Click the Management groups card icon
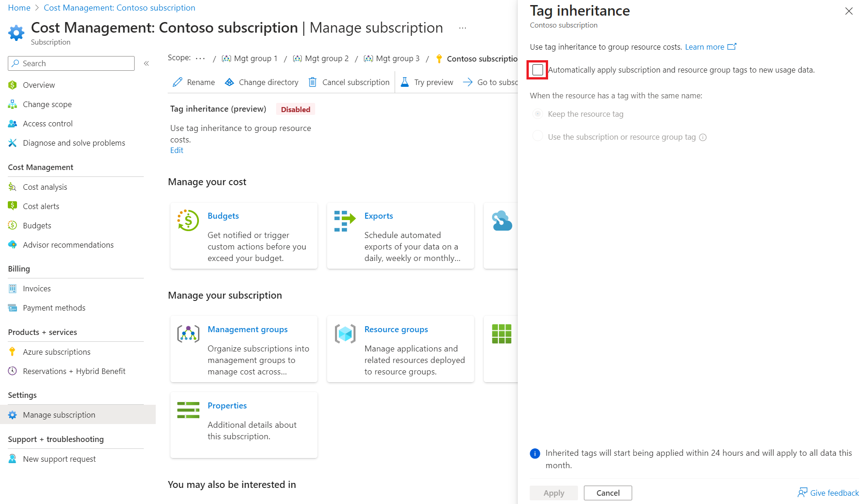Viewport: 866px width, 504px height. click(x=188, y=334)
